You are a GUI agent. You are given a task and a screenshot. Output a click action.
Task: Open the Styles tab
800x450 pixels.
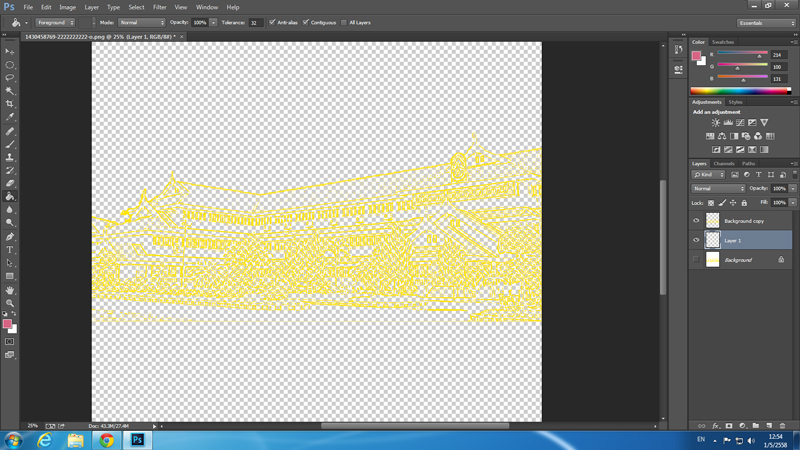735,102
